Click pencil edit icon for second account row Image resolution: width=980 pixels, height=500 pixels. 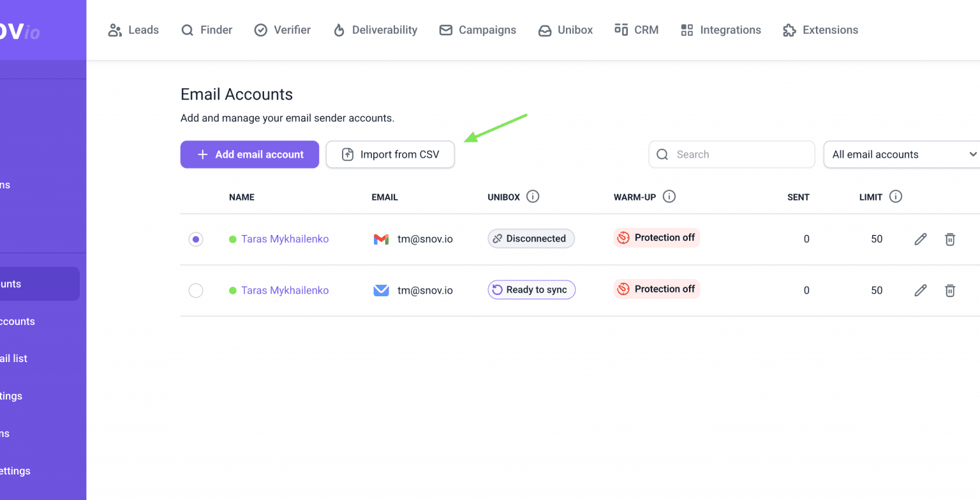920,291
